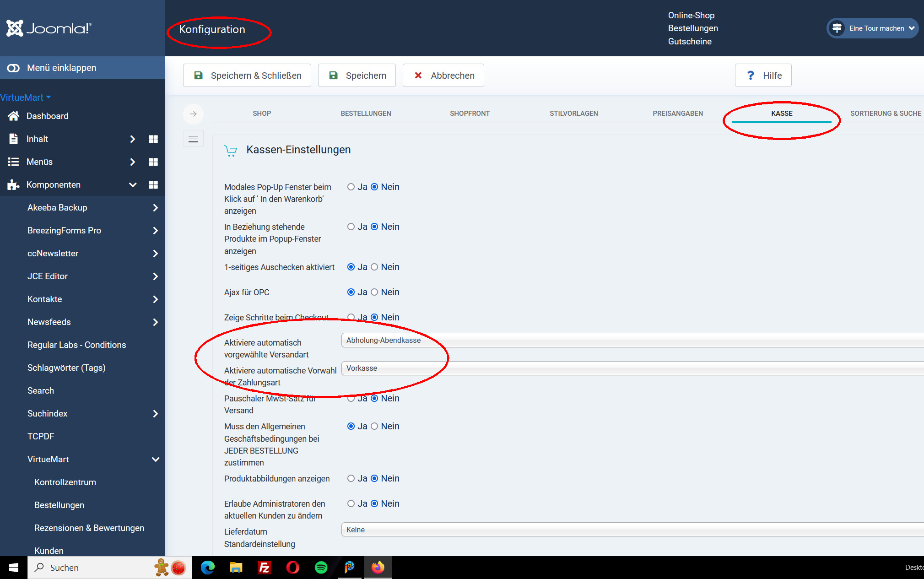The image size is (924, 579).
Task: Select Ja for Zeige Schritte beim Checkout
Action: pyautogui.click(x=351, y=317)
